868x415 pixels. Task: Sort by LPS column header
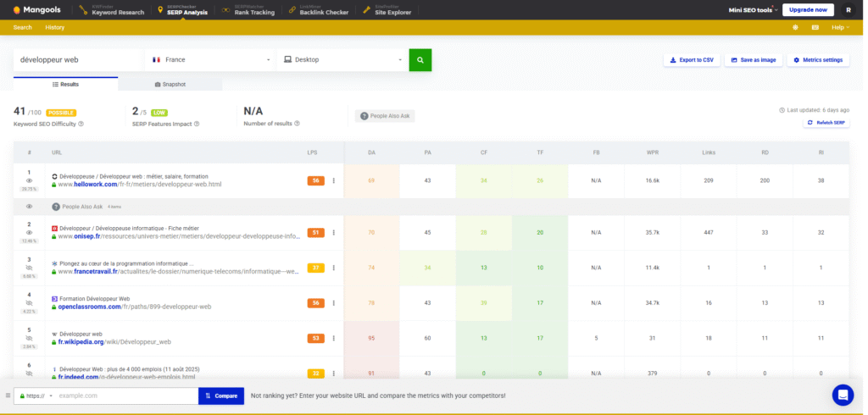coord(313,152)
